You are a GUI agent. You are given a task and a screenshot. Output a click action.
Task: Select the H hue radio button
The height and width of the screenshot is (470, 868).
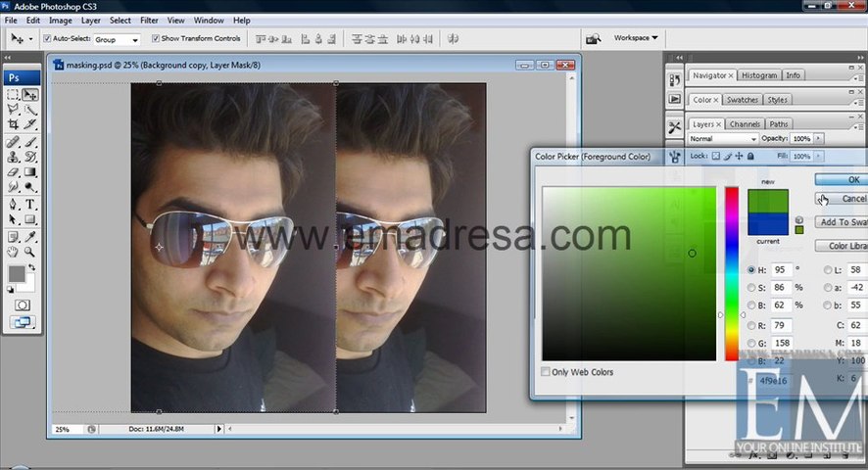coord(751,270)
